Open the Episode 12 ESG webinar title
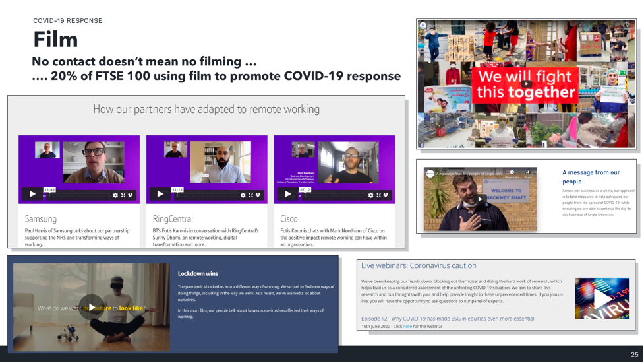Image resolution: width=644 pixels, height=363 pixels. [x=447, y=318]
